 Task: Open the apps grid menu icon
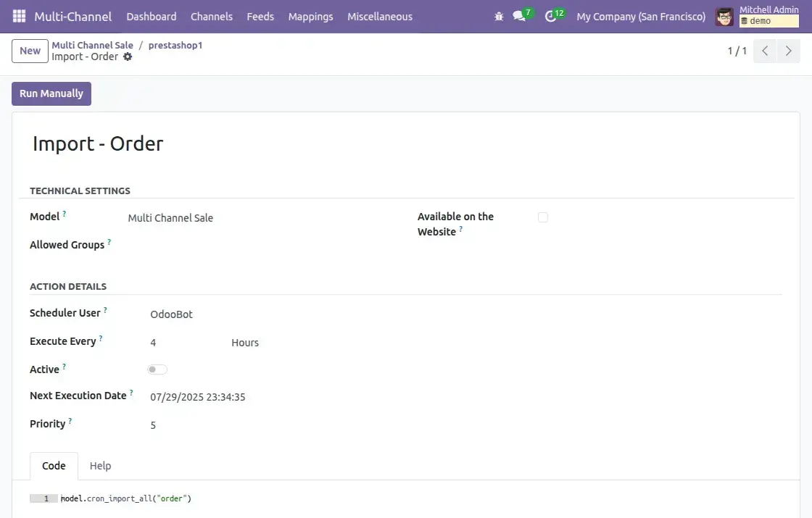tap(19, 16)
